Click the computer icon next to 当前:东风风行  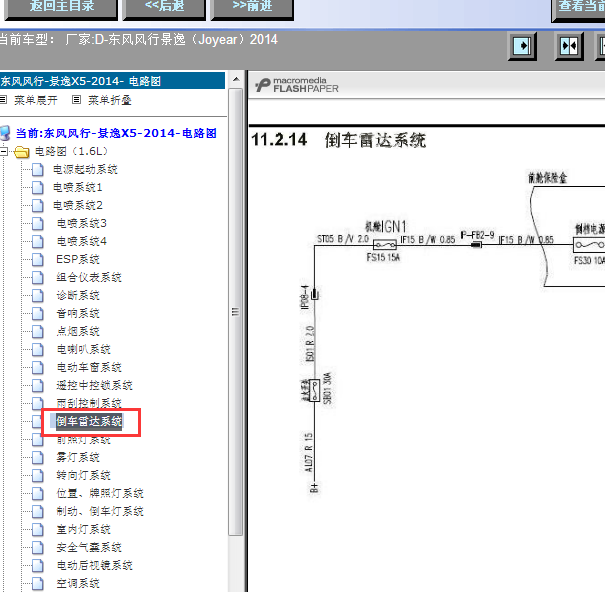(5, 133)
